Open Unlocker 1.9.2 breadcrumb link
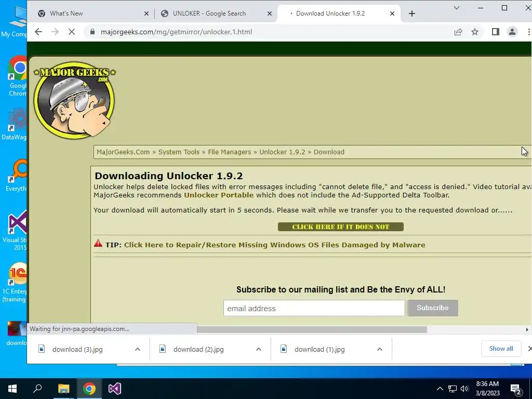 coord(282,152)
